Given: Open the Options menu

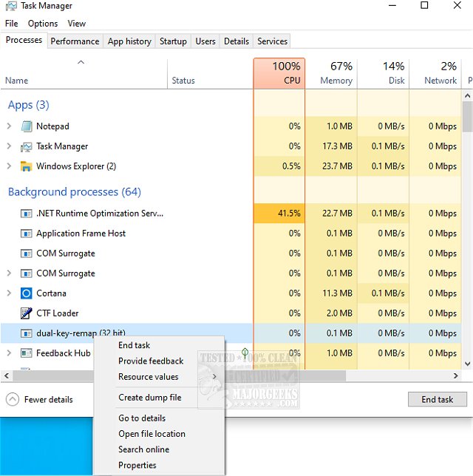Looking at the screenshot, I should tap(43, 24).
